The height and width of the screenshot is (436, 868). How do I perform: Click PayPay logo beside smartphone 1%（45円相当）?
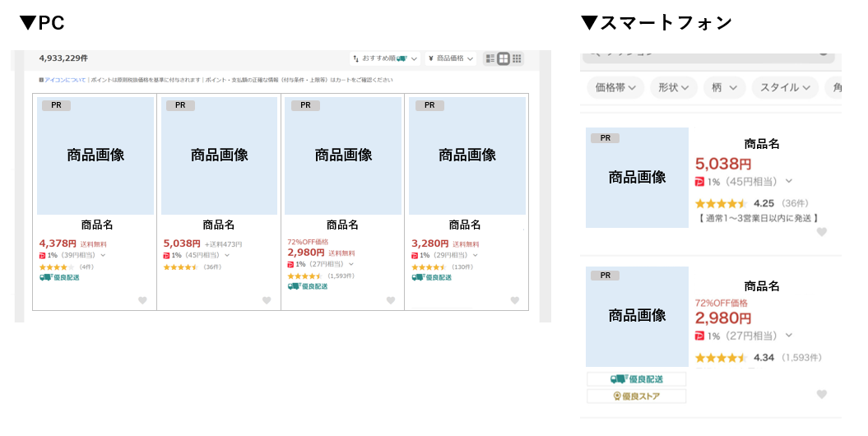click(x=699, y=182)
